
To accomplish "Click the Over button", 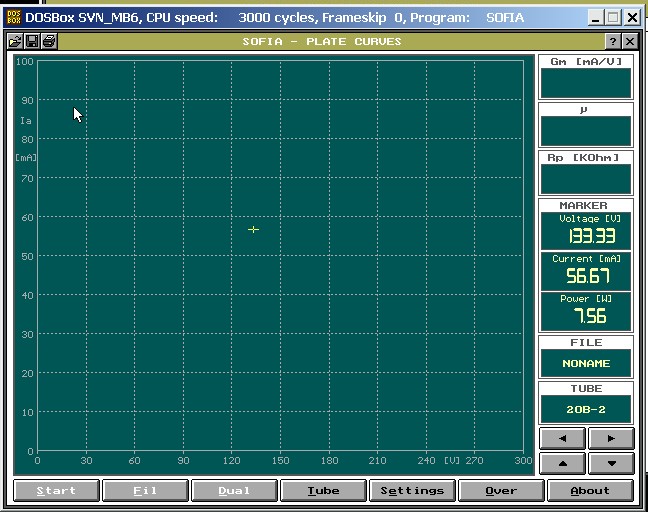I will tap(501, 490).
